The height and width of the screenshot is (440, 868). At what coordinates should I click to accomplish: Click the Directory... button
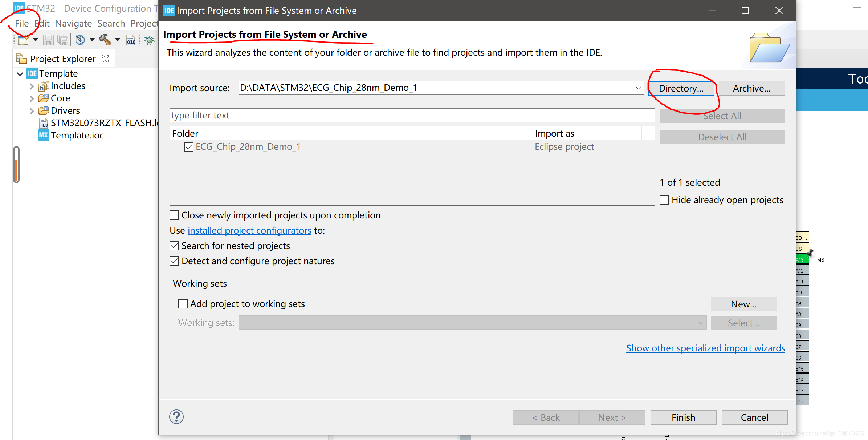coord(681,88)
